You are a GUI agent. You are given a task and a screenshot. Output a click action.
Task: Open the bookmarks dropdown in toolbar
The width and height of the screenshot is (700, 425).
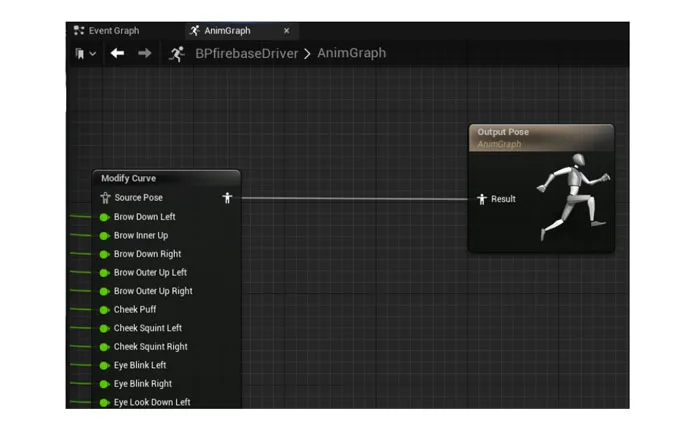(x=85, y=54)
